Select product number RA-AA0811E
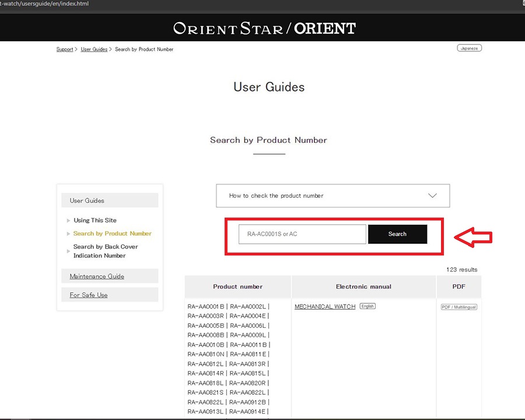525x420 pixels. pos(248,354)
